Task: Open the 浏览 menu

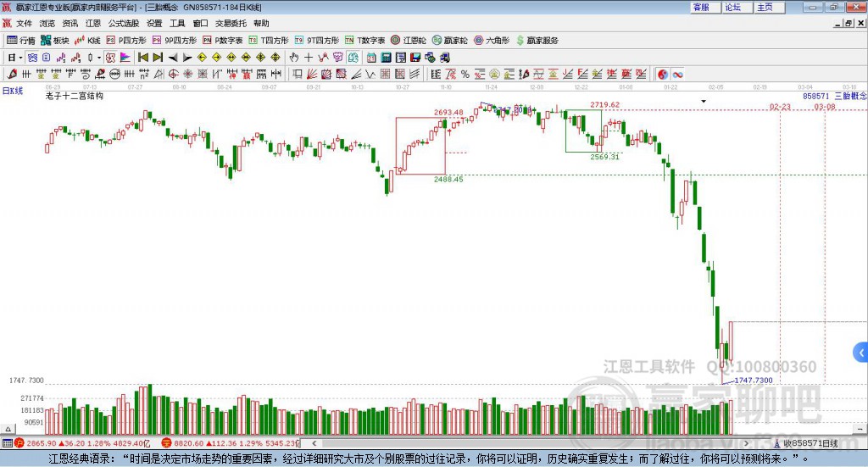Action: pyautogui.click(x=47, y=23)
